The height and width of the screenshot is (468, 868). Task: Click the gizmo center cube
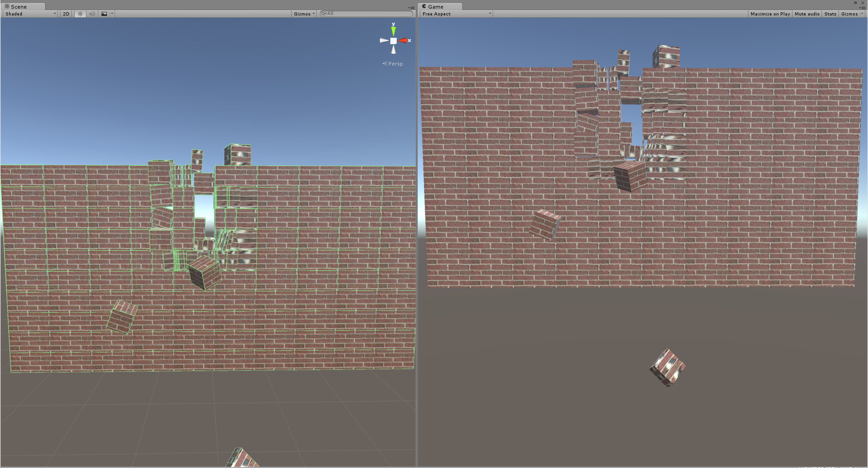coord(394,41)
